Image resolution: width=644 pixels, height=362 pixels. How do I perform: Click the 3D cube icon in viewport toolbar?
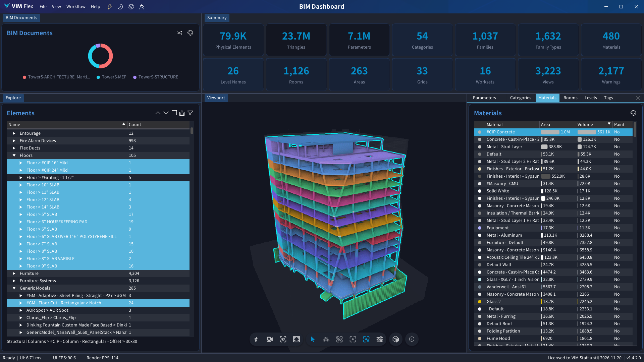point(396,339)
